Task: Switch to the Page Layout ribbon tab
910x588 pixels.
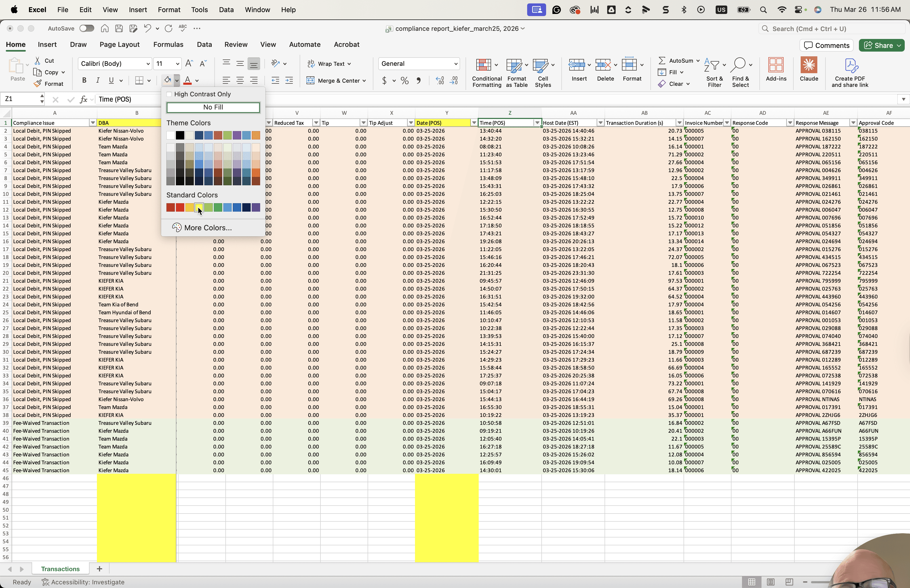Action: point(120,44)
